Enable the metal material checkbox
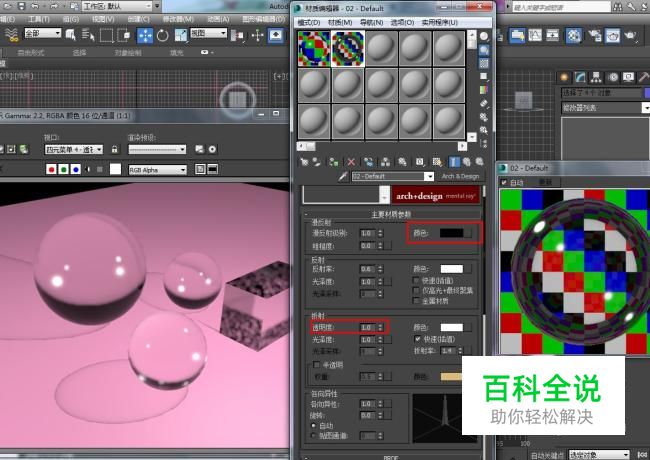This screenshot has width=650, height=460. tap(417, 300)
